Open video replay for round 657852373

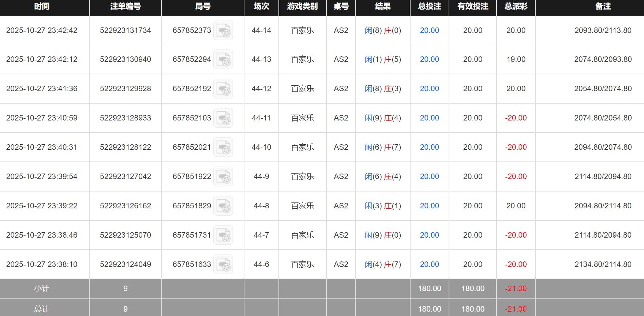[x=223, y=30]
